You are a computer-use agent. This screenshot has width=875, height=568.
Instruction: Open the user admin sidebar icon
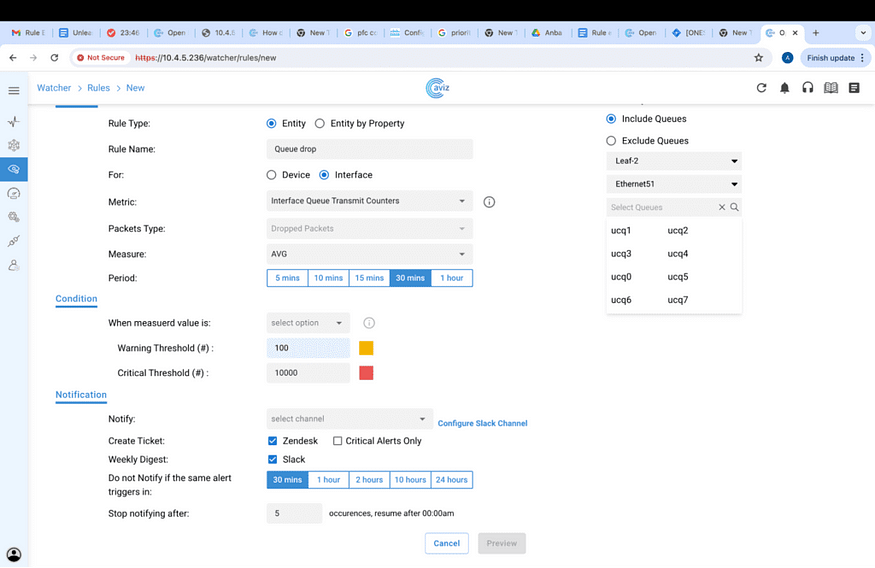tap(14, 265)
